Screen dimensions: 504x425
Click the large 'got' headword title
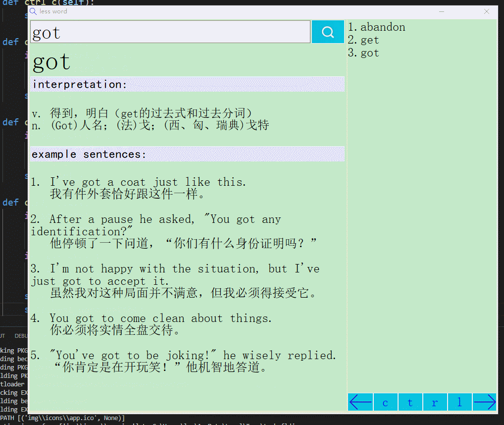51,62
